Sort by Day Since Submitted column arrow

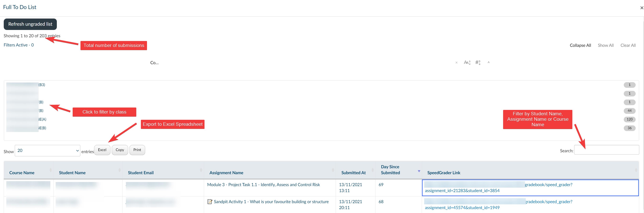[x=419, y=171]
